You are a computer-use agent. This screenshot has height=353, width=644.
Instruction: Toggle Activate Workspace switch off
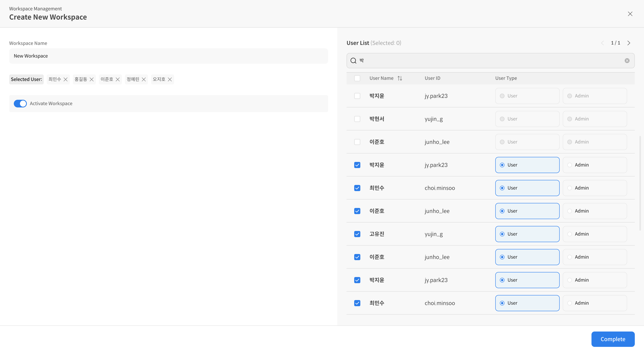20,104
